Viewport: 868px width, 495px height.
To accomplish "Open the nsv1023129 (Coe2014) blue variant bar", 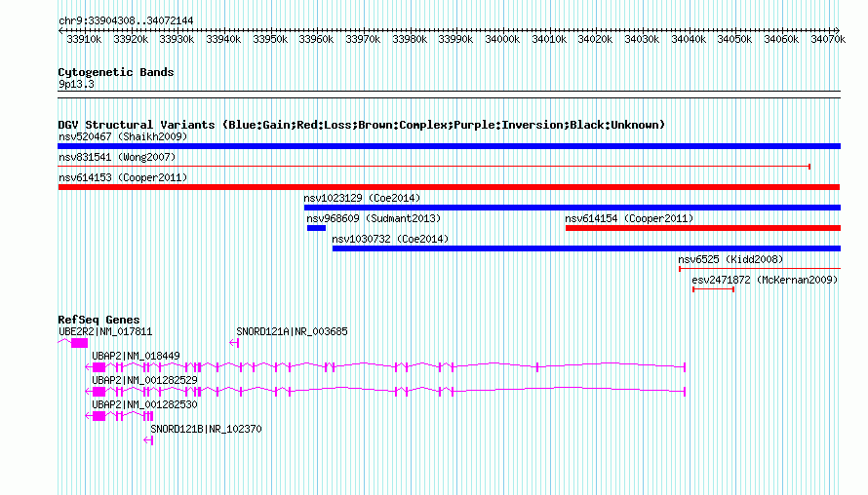I will (x=572, y=208).
